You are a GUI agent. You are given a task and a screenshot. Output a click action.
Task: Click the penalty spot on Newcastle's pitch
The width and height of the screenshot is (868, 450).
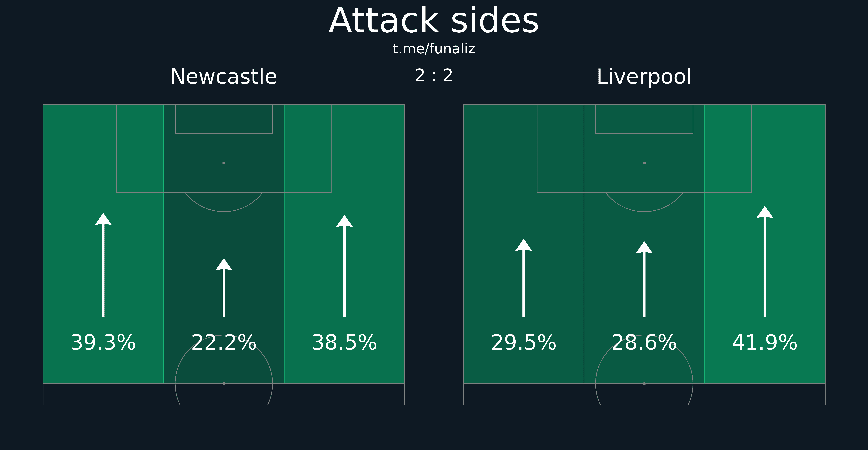click(x=224, y=163)
